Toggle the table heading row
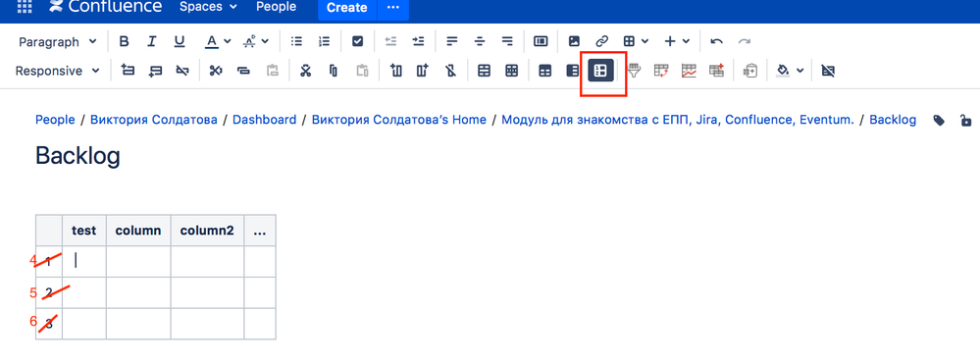The image size is (980, 364). [545, 71]
